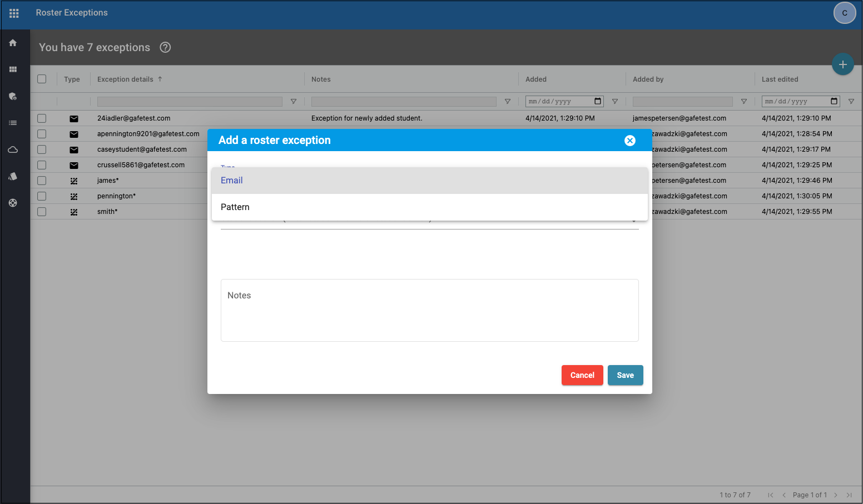Click the list icon in sidebar

(x=13, y=123)
